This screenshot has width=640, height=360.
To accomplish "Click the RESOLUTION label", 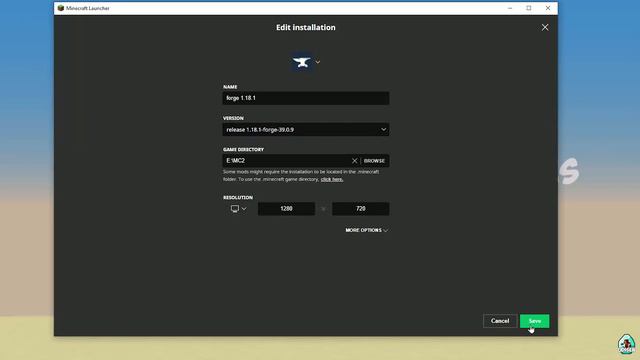I will tap(238, 198).
